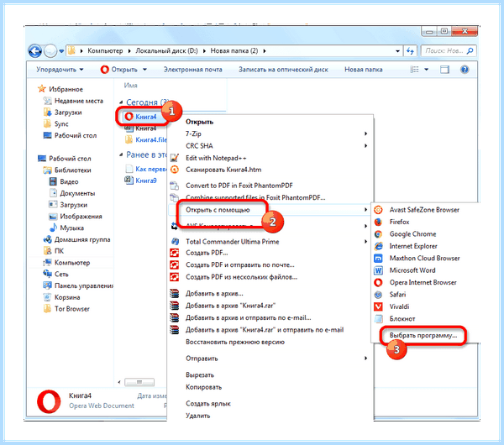The width and height of the screenshot is (504, 445).
Task: Choose Добавить в архив "Книга4.rar"
Action: click(230, 306)
